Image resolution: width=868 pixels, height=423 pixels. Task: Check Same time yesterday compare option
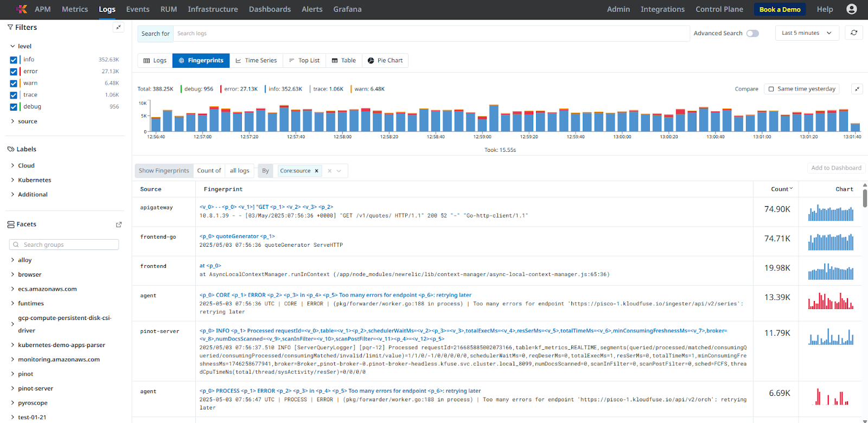(771, 89)
